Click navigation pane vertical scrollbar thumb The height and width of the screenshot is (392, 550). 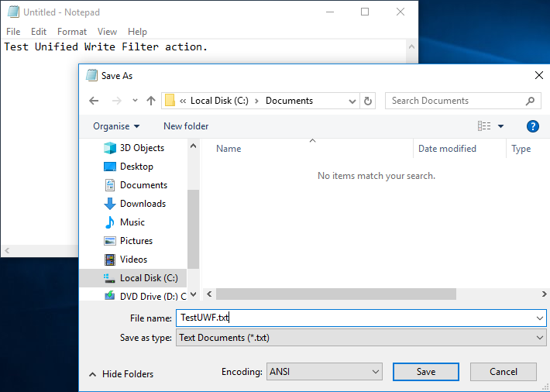point(193,229)
